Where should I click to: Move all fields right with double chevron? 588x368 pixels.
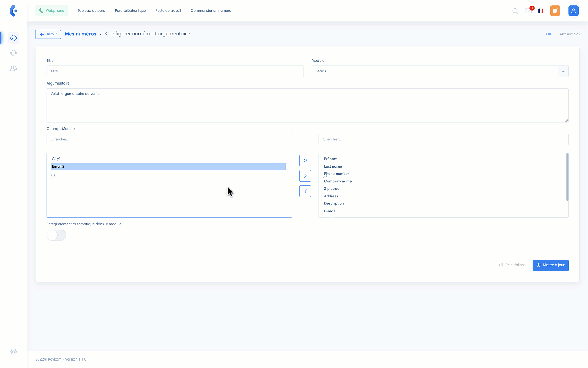305,160
